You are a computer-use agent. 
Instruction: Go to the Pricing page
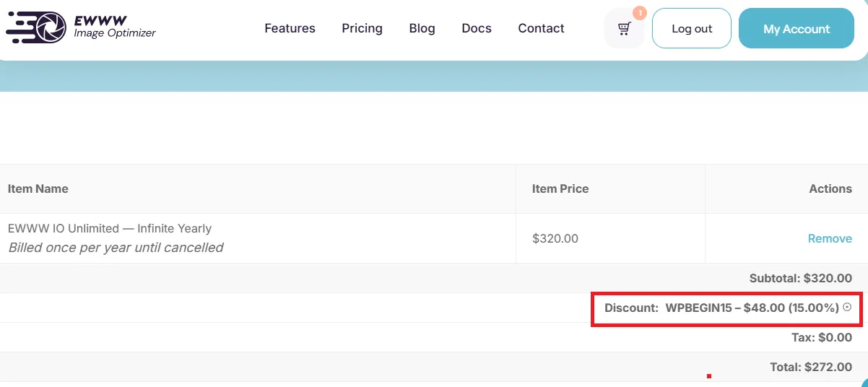[x=362, y=29]
